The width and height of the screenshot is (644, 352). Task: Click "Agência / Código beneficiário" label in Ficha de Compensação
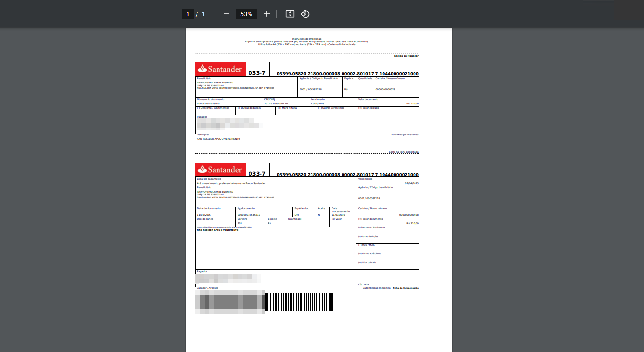tap(375, 187)
